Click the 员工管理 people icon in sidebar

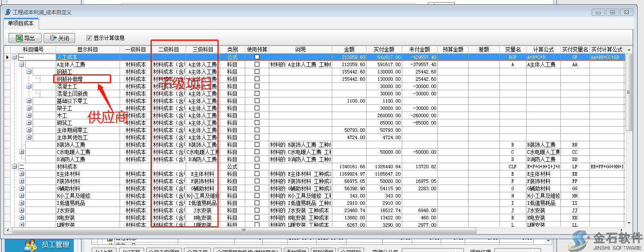click(30, 245)
